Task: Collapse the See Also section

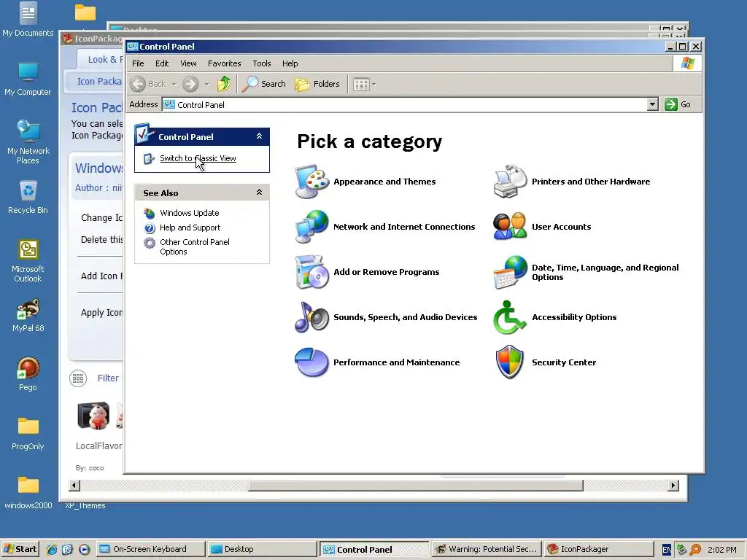Action: [x=259, y=192]
